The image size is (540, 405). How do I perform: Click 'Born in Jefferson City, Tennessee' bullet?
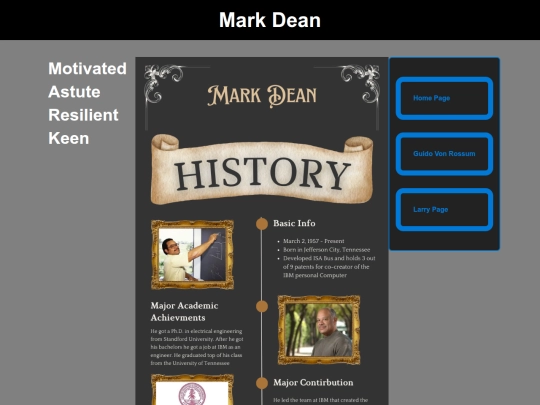(326, 250)
